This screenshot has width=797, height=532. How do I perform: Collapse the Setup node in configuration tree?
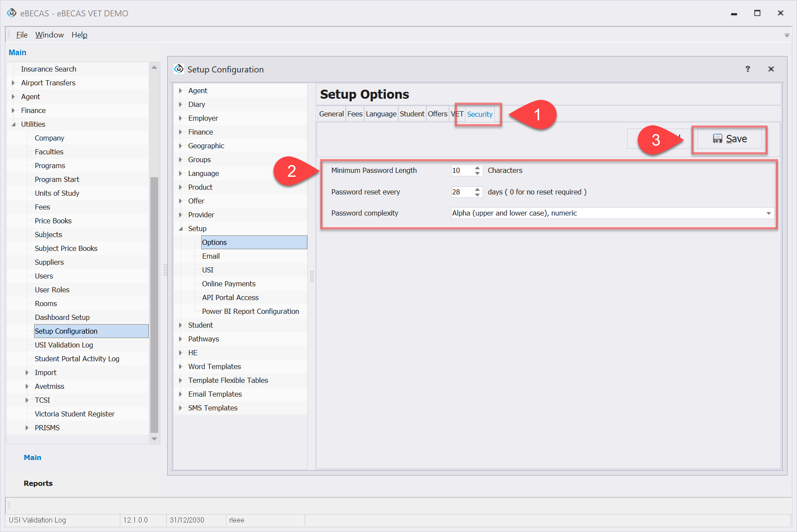tap(181, 228)
